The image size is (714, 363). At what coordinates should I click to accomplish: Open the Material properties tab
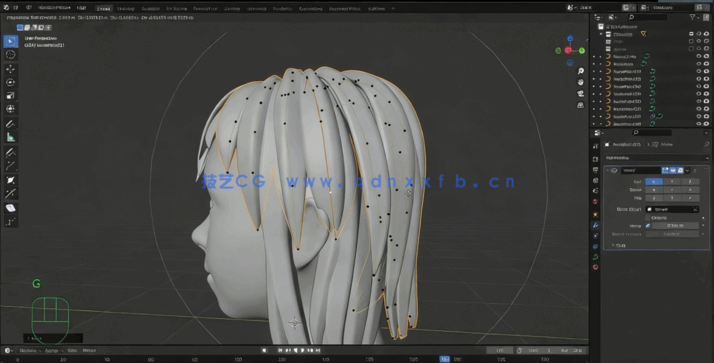tap(596, 267)
